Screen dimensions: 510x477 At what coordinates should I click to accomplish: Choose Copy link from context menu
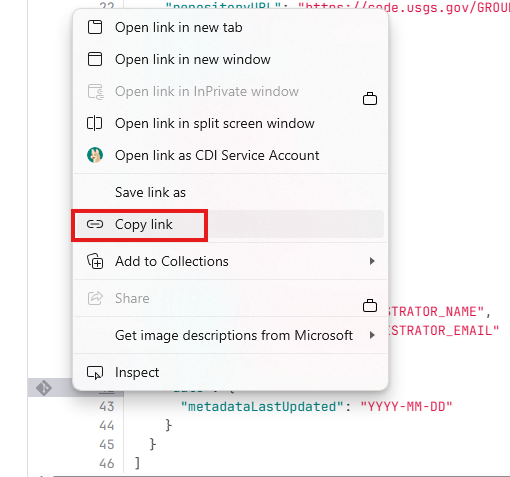tap(230, 224)
